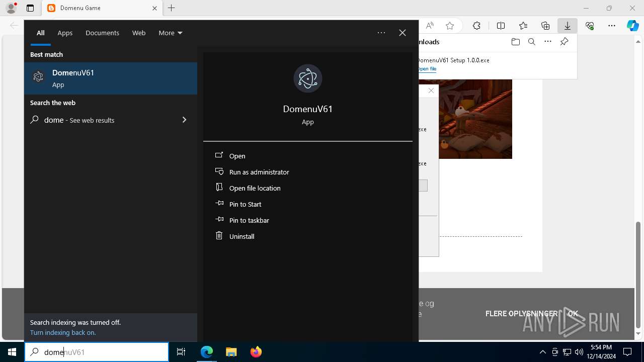Click FLERE OPLYSNINGER cookie link
Screen dimensions: 644x362
pos(521,313)
